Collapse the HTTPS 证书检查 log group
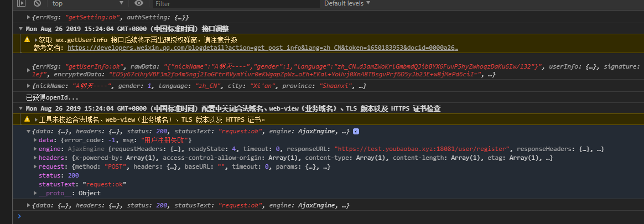This screenshot has height=224, width=644. point(21,109)
